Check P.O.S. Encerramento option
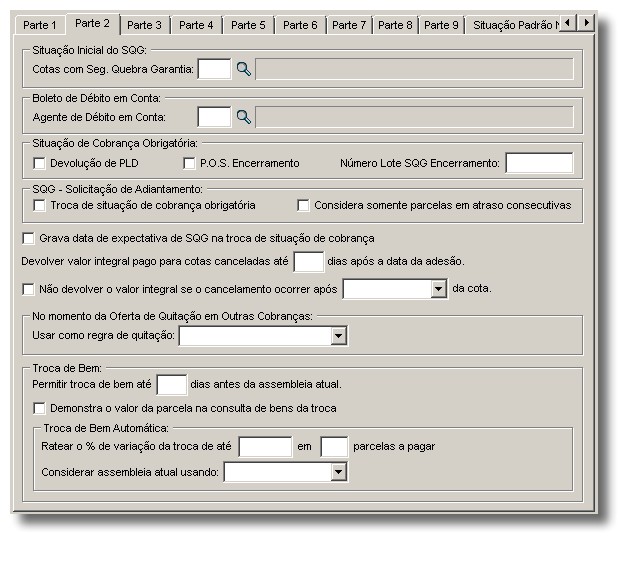This screenshot has height=564, width=618. (189, 163)
